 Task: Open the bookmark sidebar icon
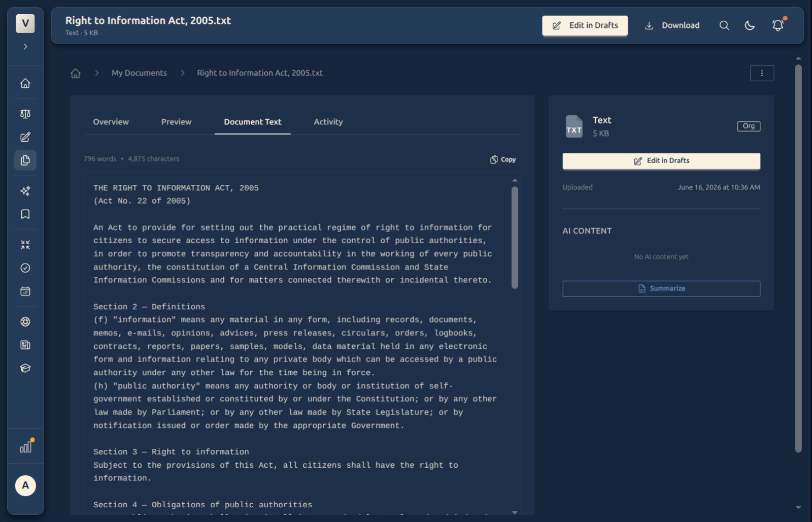pyautogui.click(x=25, y=214)
